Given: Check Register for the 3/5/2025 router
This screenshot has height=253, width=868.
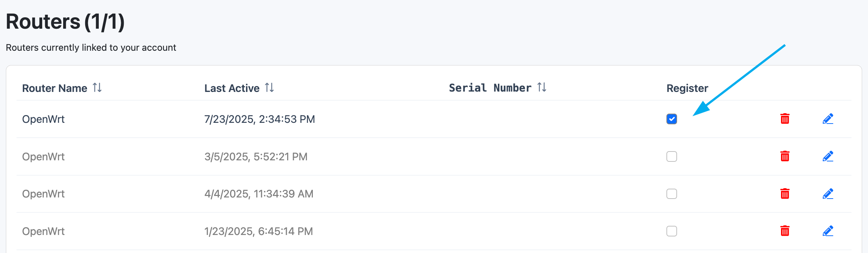Looking at the screenshot, I should [x=672, y=157].
